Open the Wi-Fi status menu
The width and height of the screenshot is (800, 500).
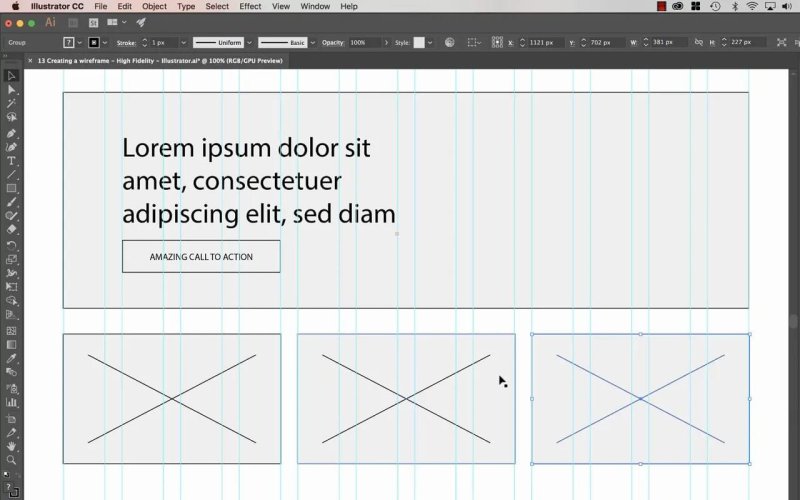[752, 7]
